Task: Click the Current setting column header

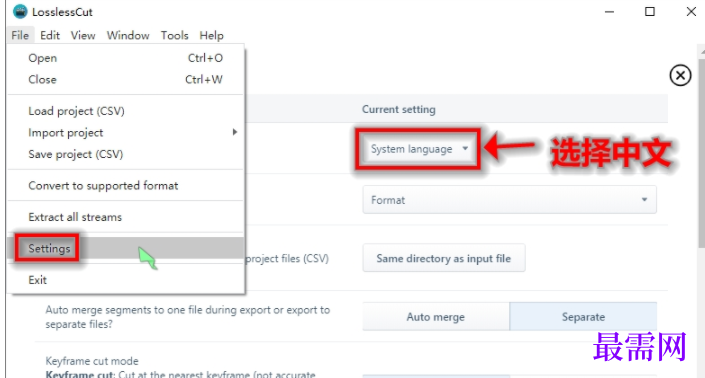Action: [x=399, y=109]
